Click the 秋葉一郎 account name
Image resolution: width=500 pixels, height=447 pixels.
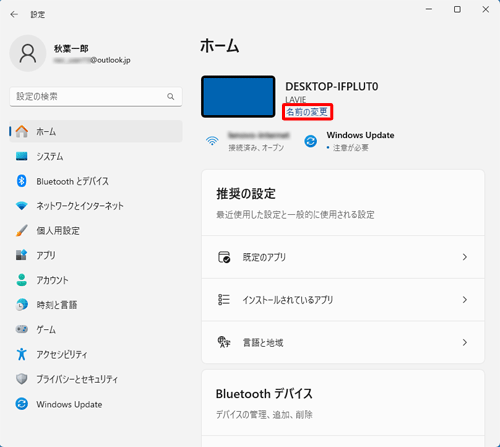click(x=71, y=49)
